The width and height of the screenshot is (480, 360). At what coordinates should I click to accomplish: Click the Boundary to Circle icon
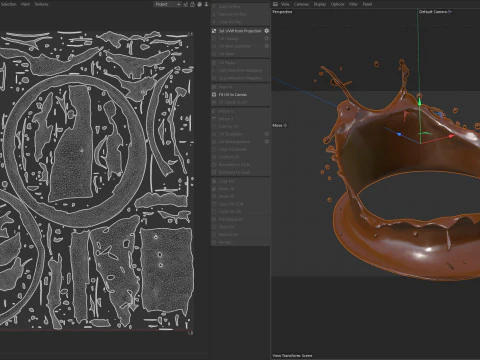coord(214,165)
